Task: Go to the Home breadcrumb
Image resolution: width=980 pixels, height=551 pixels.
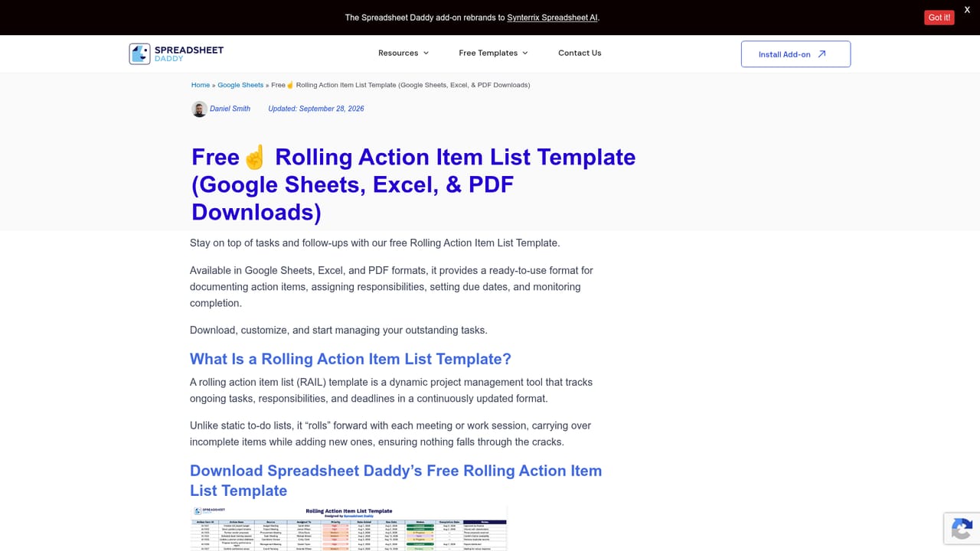Action: click(201, 85)
